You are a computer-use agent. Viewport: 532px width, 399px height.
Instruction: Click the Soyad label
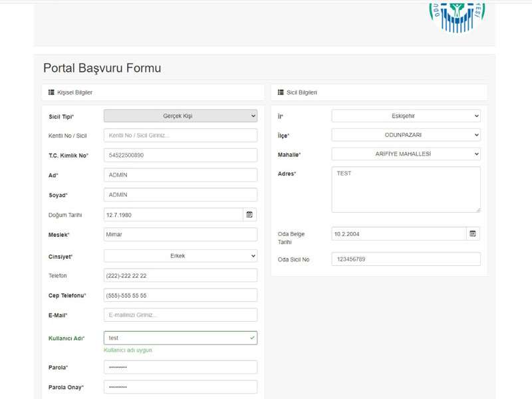coord(58,196)
